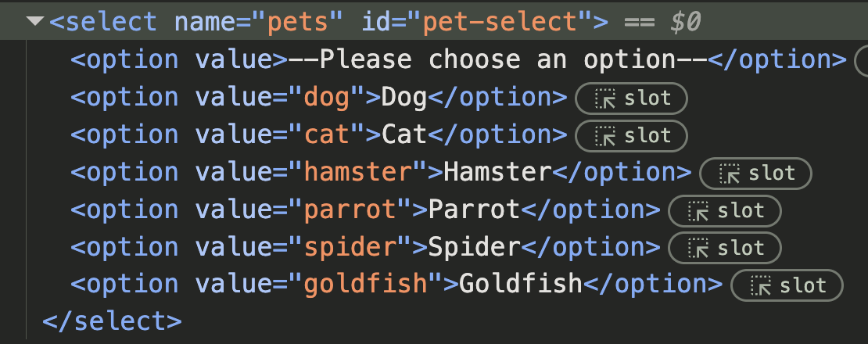Click the "pet-select" id attribute value
The height and width of the screenshot is (344, 868).
pos(500,22)
